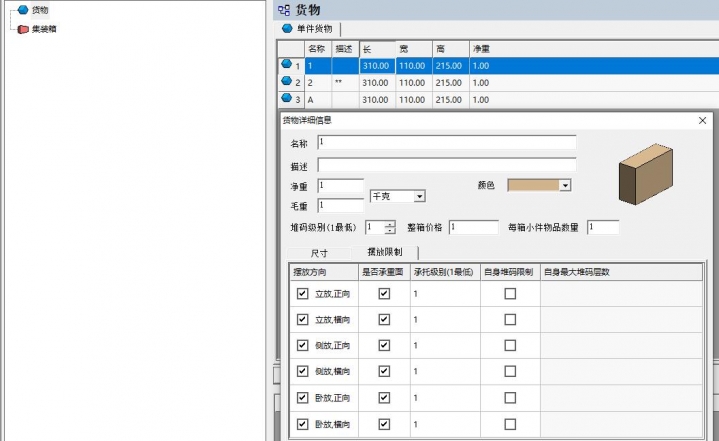This screenshot has width=719, height=441.
Task: Click the 整箱价格 input field
Action: 474,227
